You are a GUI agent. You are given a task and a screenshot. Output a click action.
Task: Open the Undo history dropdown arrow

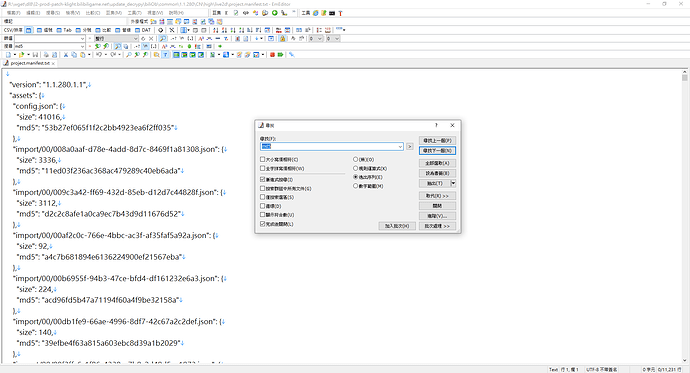[106, 55]
